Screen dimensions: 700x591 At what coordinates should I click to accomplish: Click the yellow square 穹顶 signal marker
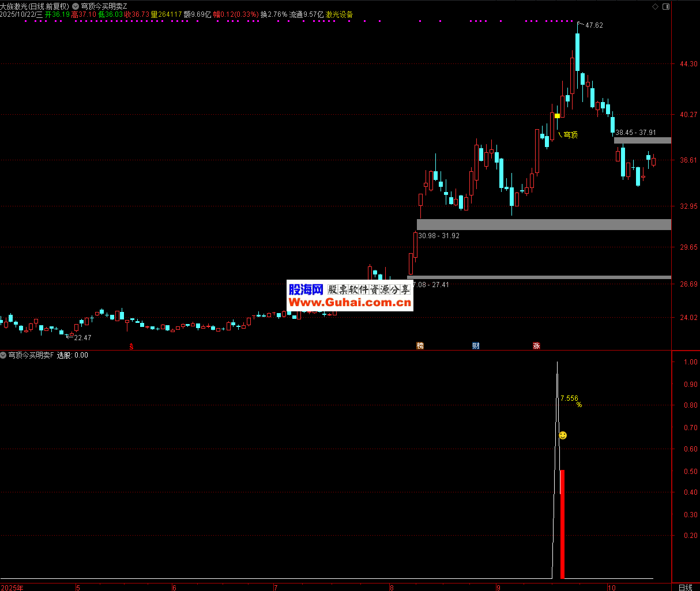pos(557,116)
